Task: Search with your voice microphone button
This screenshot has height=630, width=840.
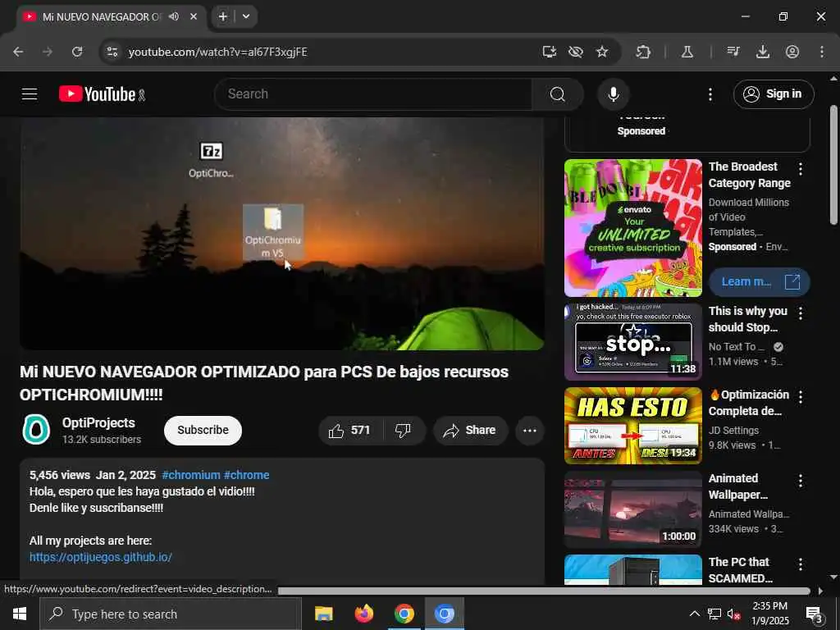Action: (614, 94)
